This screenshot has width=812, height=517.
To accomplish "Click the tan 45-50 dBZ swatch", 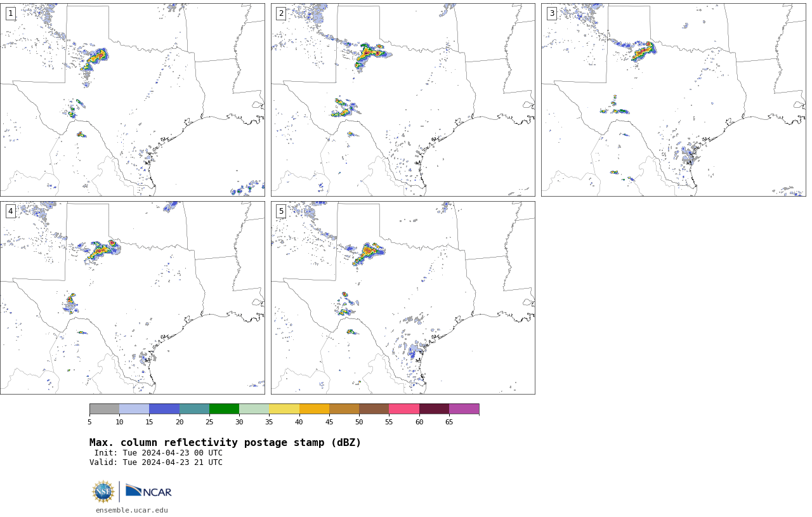I will click(344, 409).
